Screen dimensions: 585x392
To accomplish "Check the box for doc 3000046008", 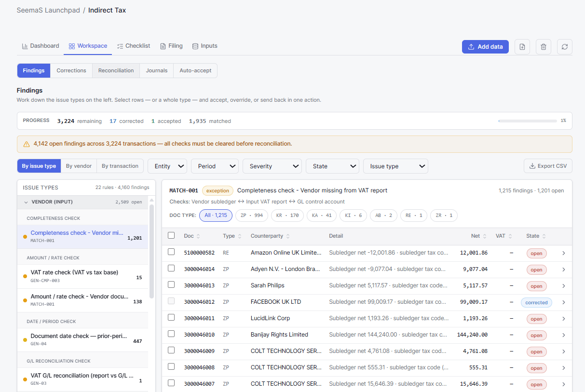I will tap(171, 366).
